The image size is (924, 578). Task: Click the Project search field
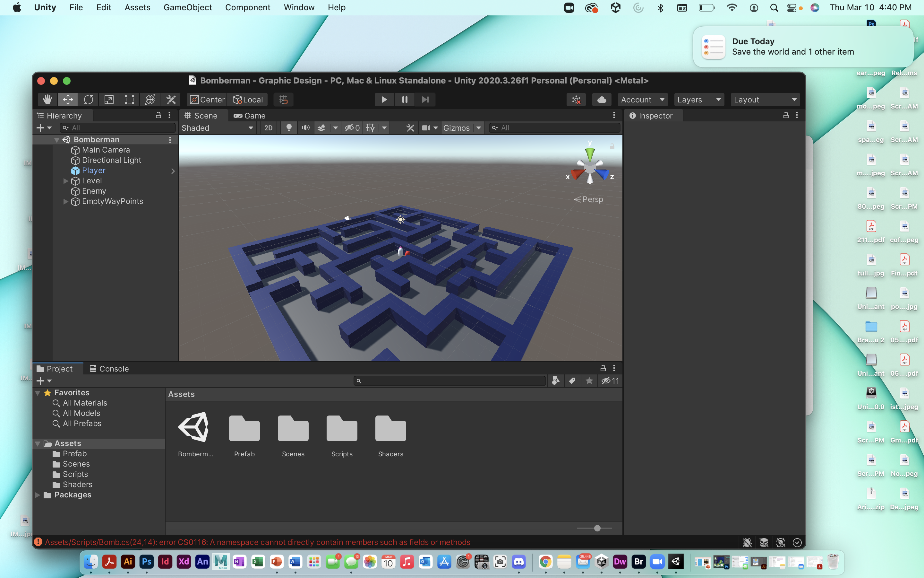point(449,381)
